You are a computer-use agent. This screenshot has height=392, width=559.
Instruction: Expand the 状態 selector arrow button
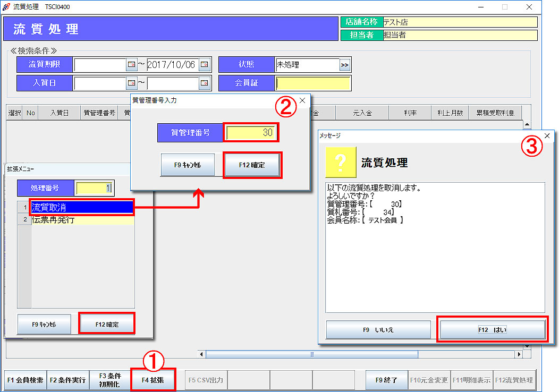[344, 65]
